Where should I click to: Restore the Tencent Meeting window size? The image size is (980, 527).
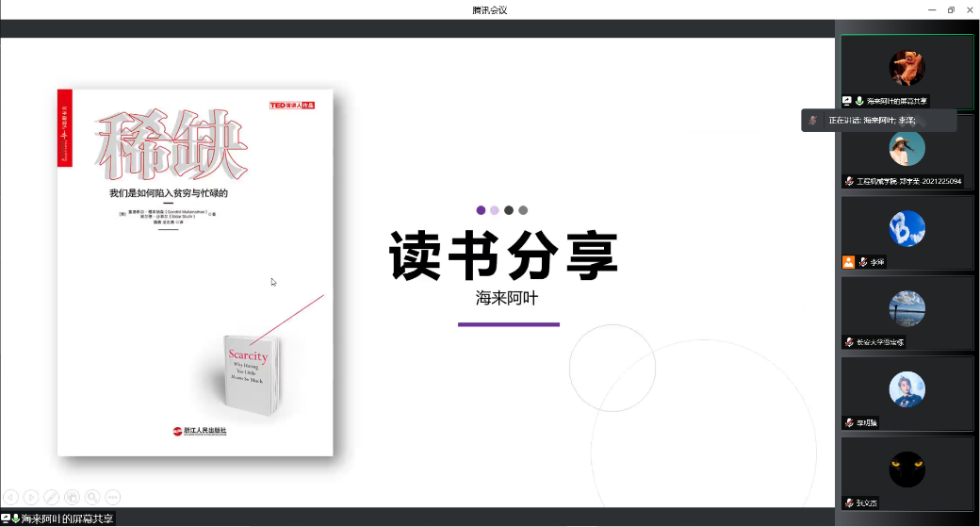click(x=950, y=9)
